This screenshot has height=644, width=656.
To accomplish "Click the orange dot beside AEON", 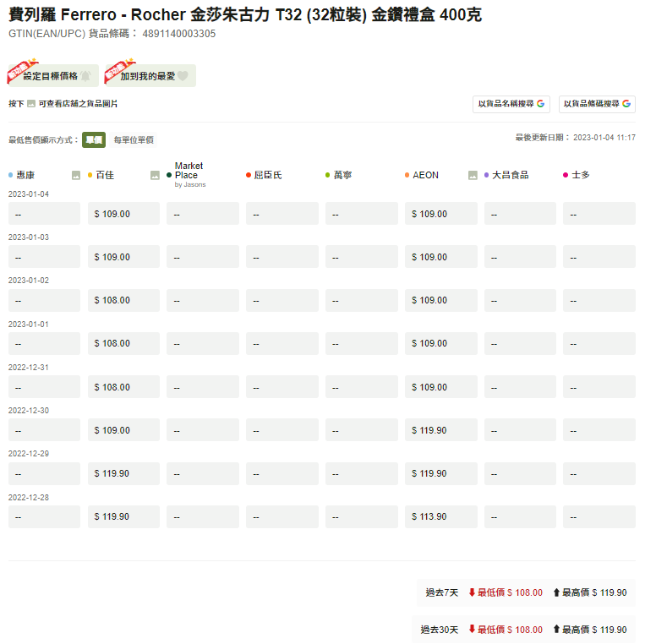I will point(407,175).
